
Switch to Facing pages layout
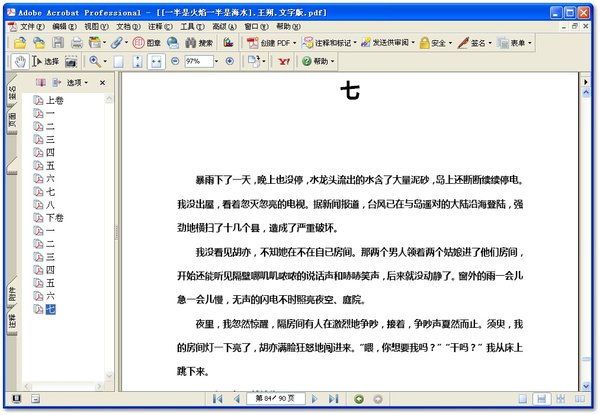pos(580,399)
